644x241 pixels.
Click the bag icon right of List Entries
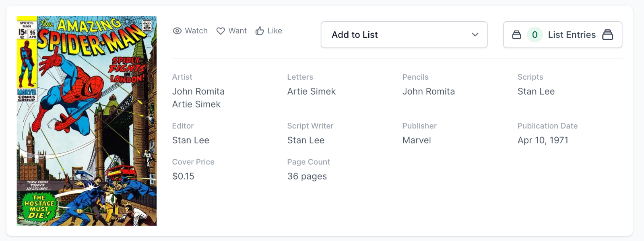(607, 35)
